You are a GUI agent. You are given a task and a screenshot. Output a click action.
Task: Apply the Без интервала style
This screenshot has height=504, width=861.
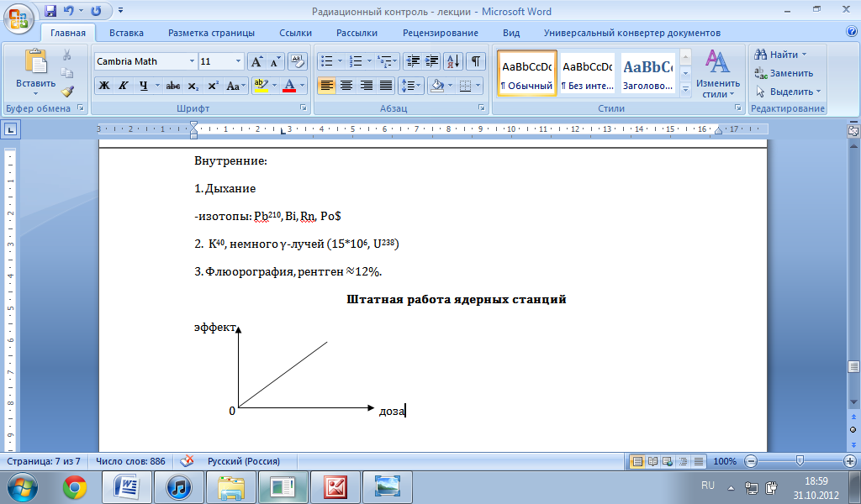pos(588,73)
